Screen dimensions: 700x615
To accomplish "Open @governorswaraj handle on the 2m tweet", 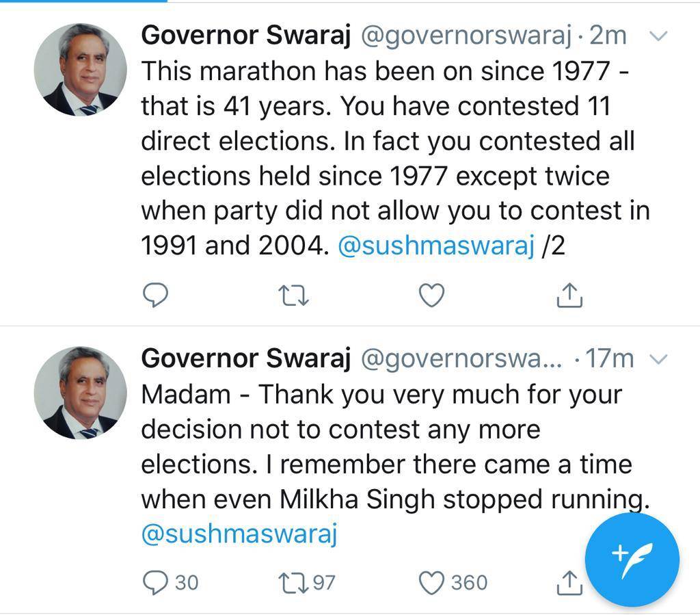I will [466, 36].
